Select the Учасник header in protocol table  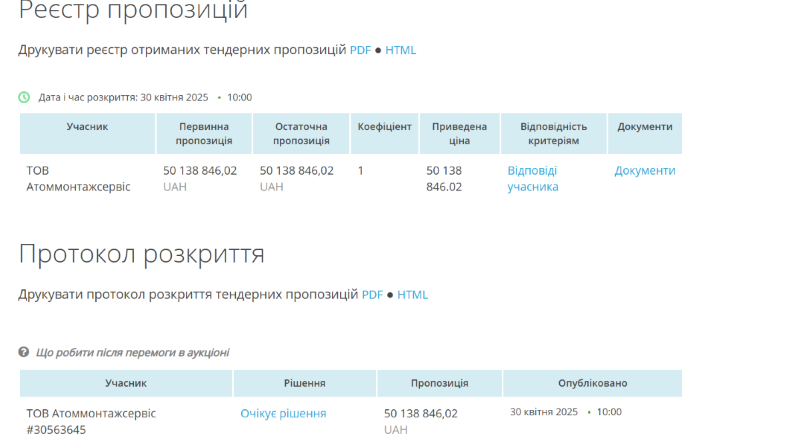coord(126,383)
